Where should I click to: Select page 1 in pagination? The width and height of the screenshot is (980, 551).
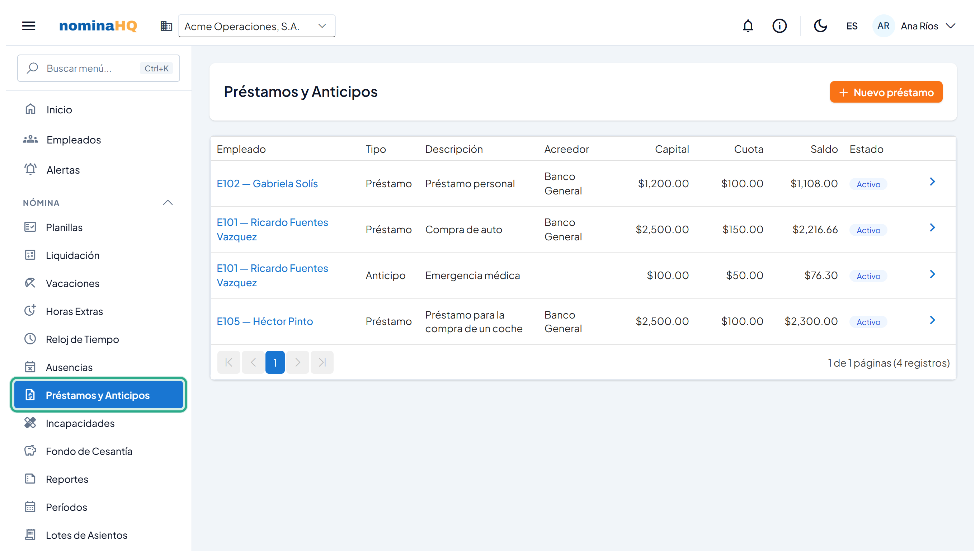point(275,363)
